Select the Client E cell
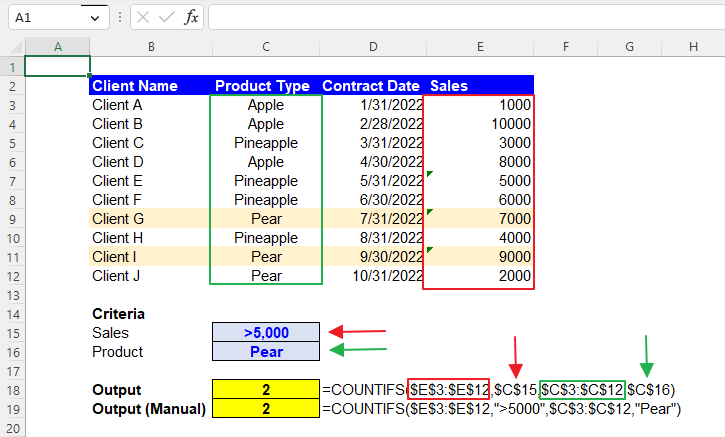725x437 pixels. [x=151, y=181]
